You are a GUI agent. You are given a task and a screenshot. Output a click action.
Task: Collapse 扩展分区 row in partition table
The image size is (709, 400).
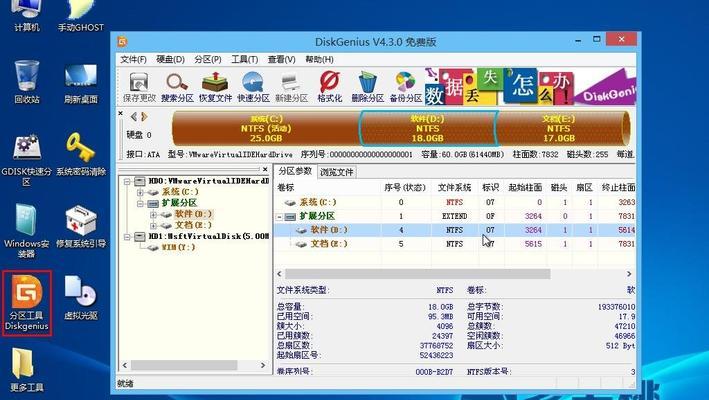[x=279, y=216]
